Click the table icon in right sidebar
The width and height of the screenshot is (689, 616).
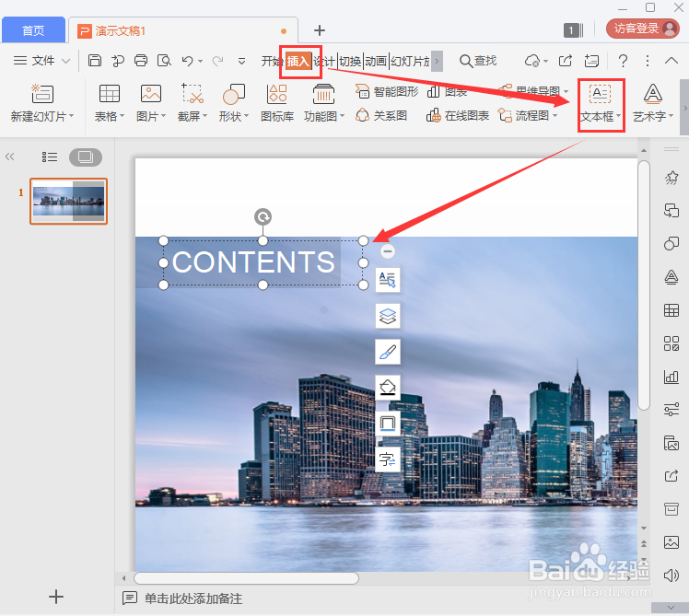(671, 310)
